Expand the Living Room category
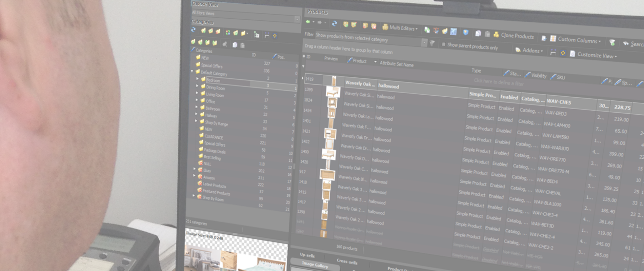Viewport: 644px width, 271px height. [197, 93]
